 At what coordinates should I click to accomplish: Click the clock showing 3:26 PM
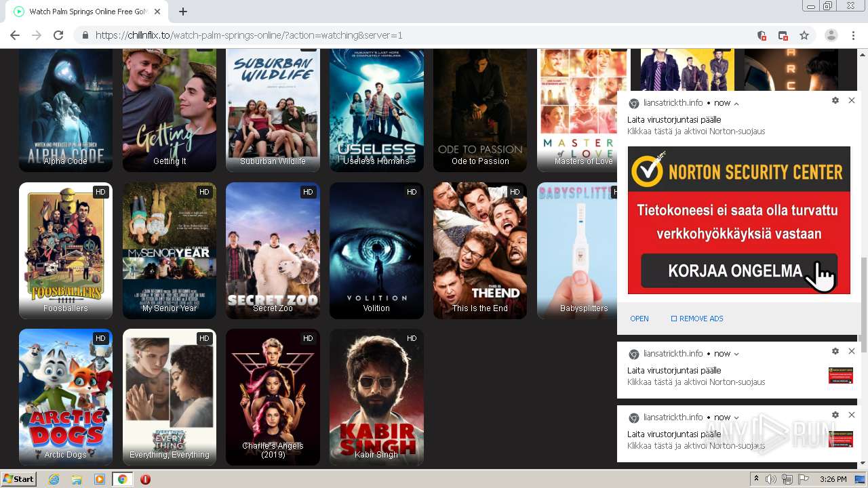point(833,479)
